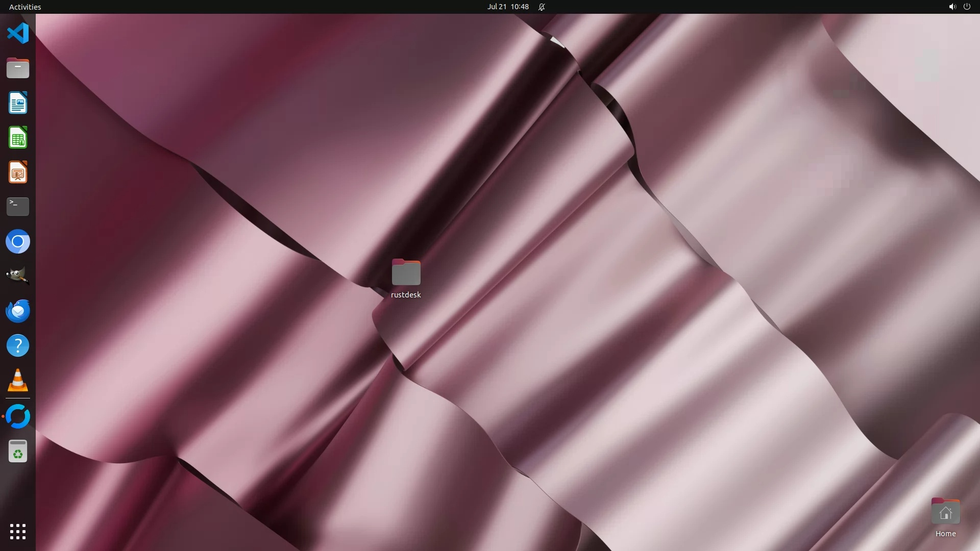
Task: Click the Activities overview button
Action: (x=25, y=7)
